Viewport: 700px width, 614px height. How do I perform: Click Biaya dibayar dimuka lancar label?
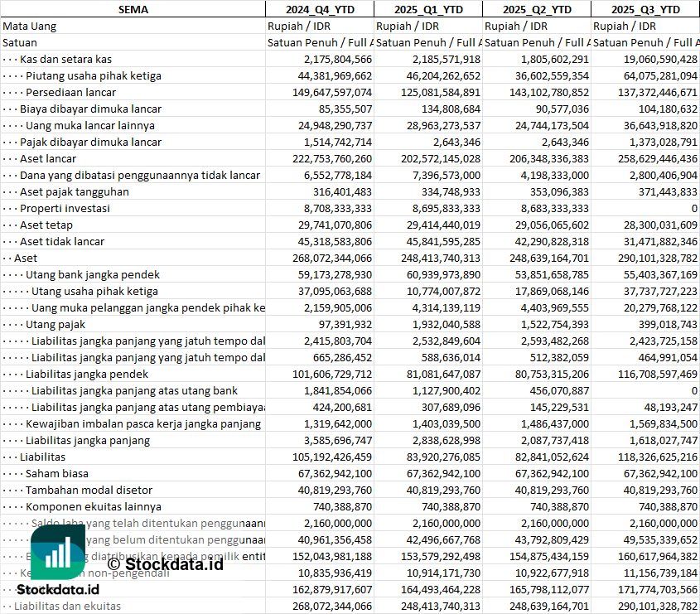[x=90, y=109]
